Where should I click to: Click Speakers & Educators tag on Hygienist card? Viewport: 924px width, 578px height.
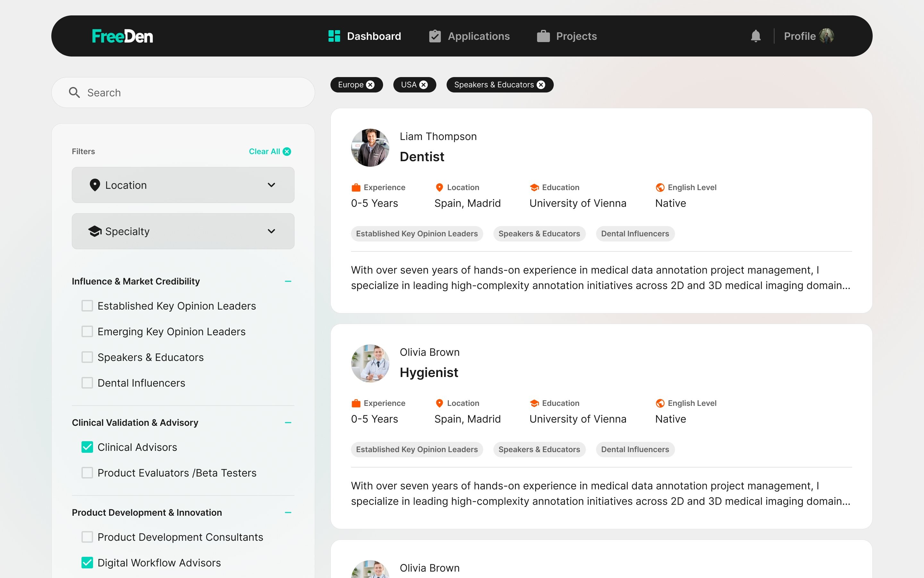(x=539, y=450)
